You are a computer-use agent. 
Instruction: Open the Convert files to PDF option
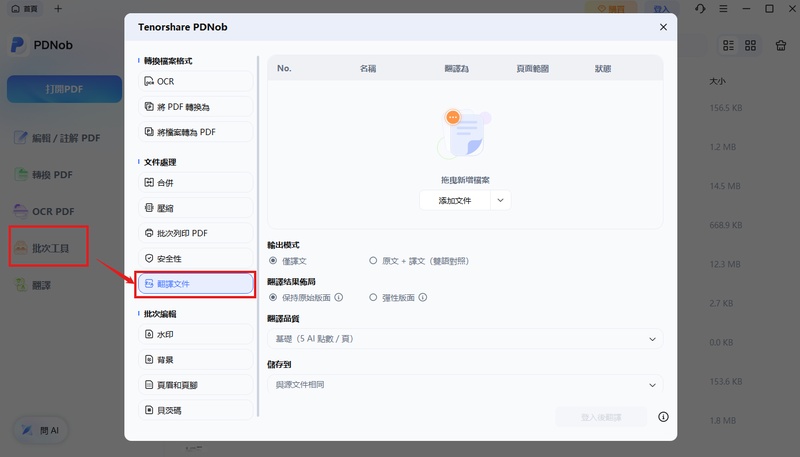195,132
